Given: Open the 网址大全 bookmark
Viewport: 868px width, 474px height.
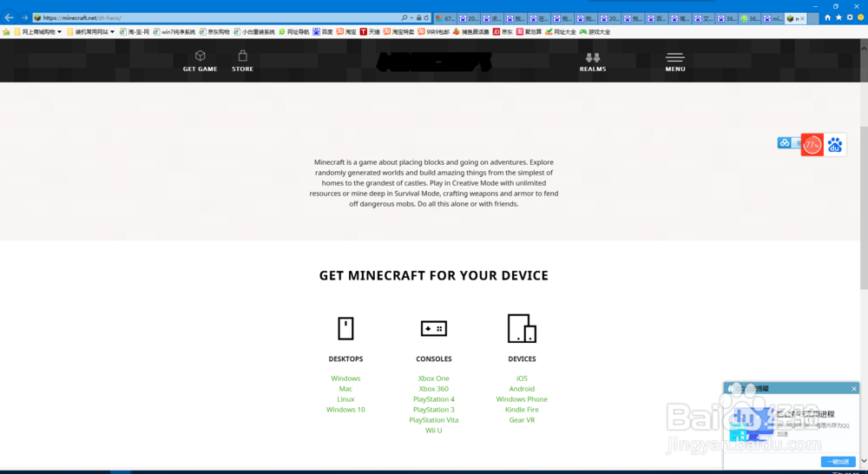Looking at the screenshot, I should pyautogui.click(x=560, y=32).
